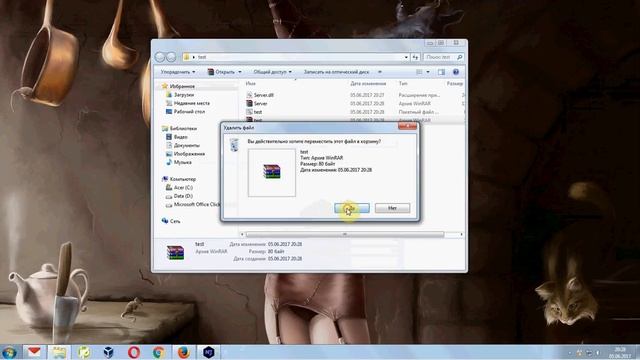The image size is (640, 360).
Task: Open the dark hexagon taskbar app
Action: 209,352
